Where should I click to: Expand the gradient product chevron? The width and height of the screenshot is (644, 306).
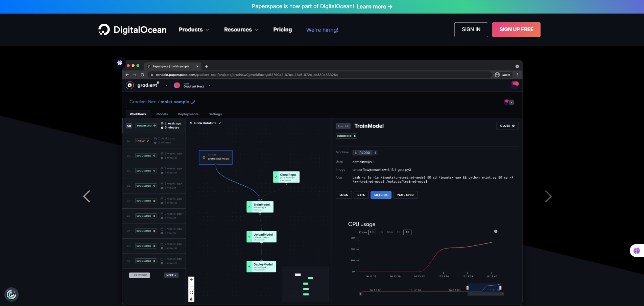166,86
